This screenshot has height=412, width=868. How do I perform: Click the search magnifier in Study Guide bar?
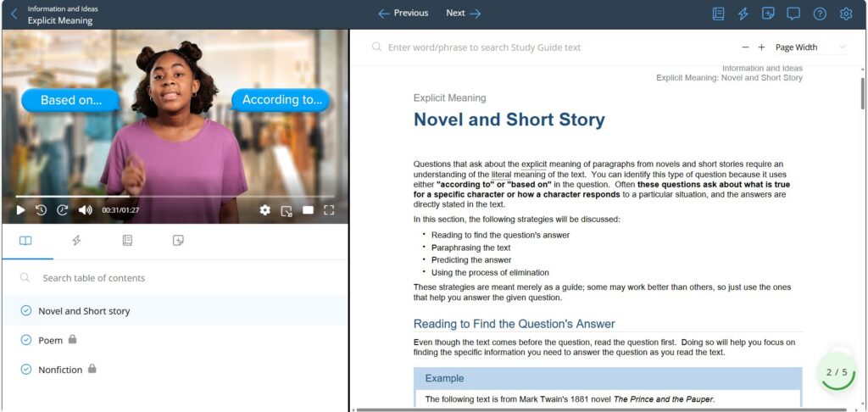(x=376, y=47)
